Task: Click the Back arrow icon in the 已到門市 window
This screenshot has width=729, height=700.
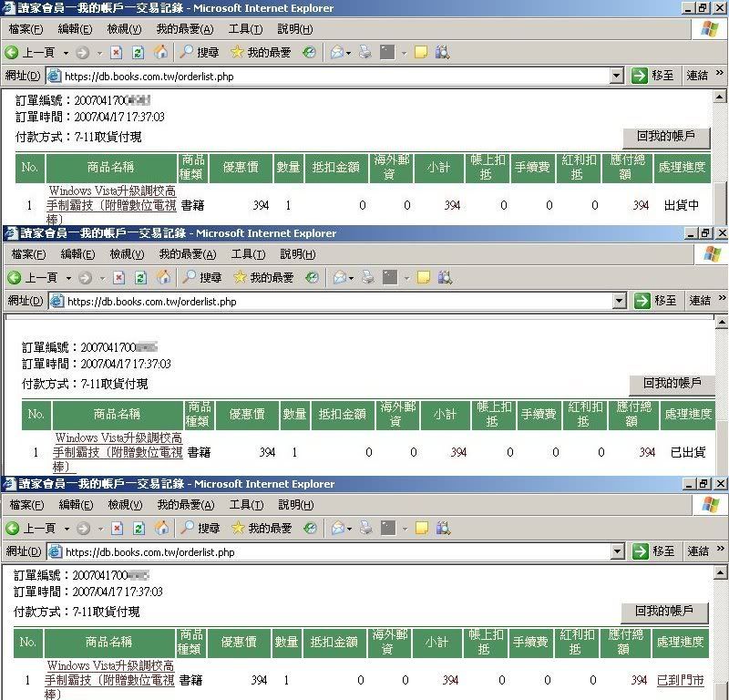Action: pyautogui.click(x=13, y=529)
